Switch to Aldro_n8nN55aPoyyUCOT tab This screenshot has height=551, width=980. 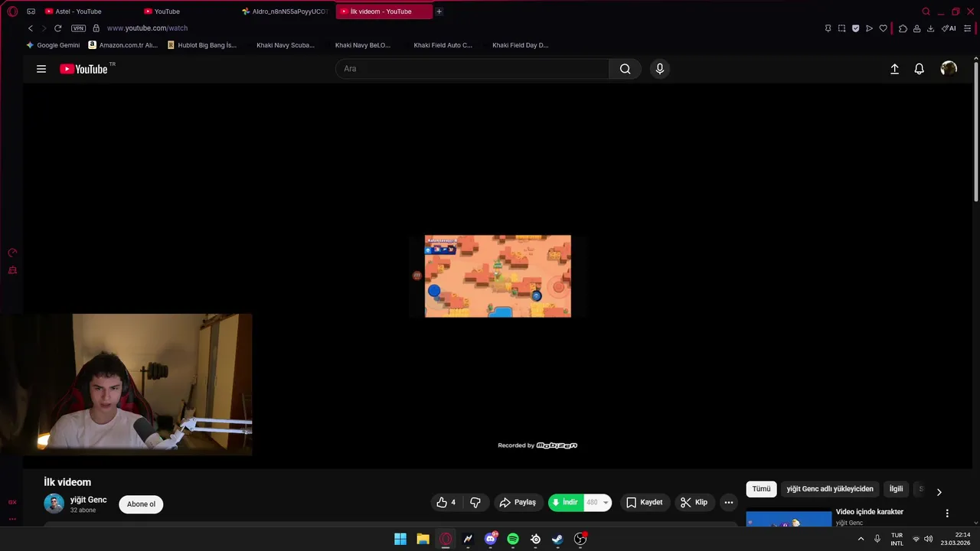[285, 11]
